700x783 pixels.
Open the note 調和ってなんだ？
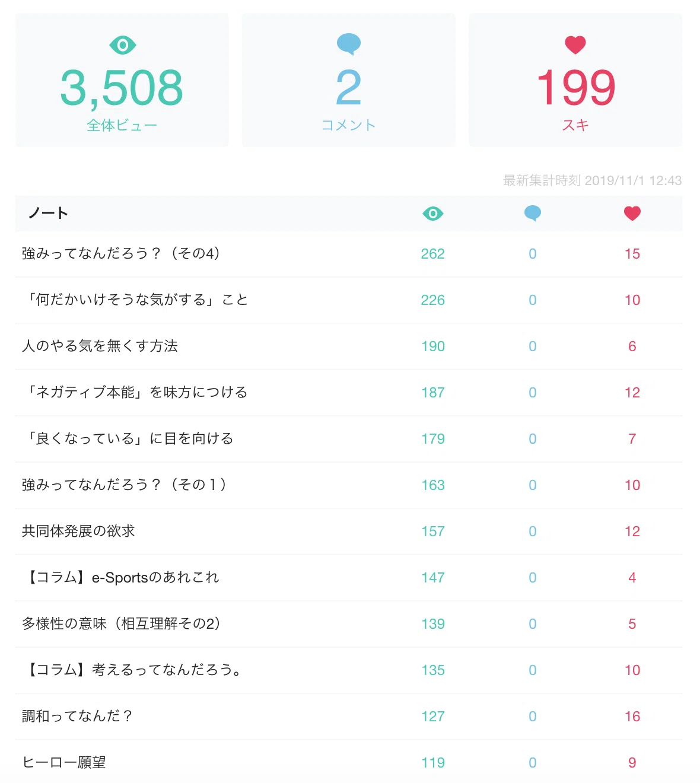pyautogui.click(x=77, y=716)
